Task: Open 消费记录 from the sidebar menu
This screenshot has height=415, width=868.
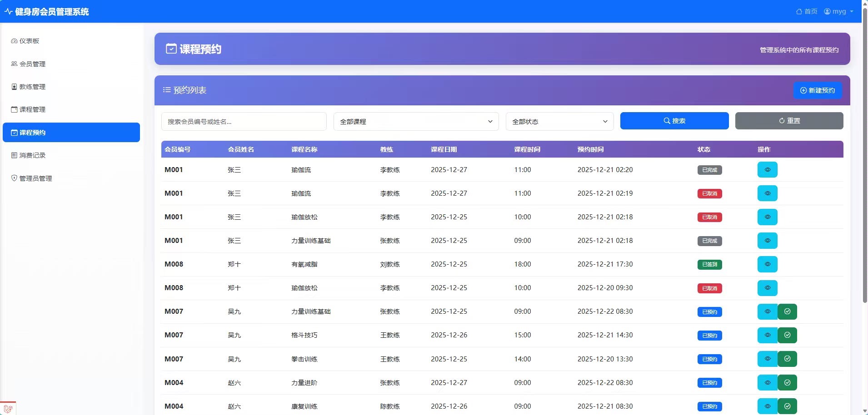Action: 32,155
